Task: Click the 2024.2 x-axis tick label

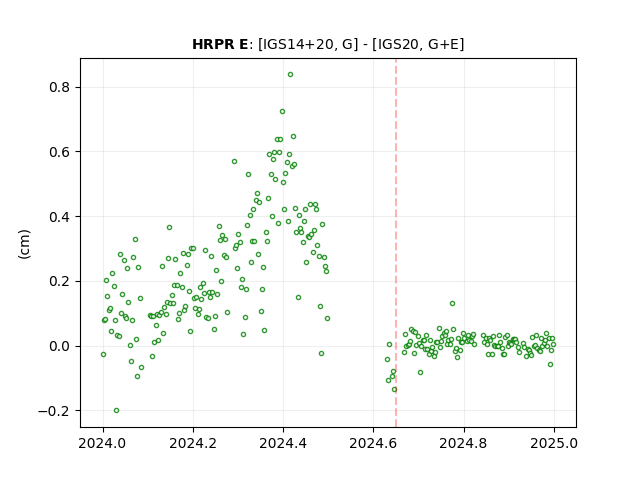Action: (x=193, y=443)
